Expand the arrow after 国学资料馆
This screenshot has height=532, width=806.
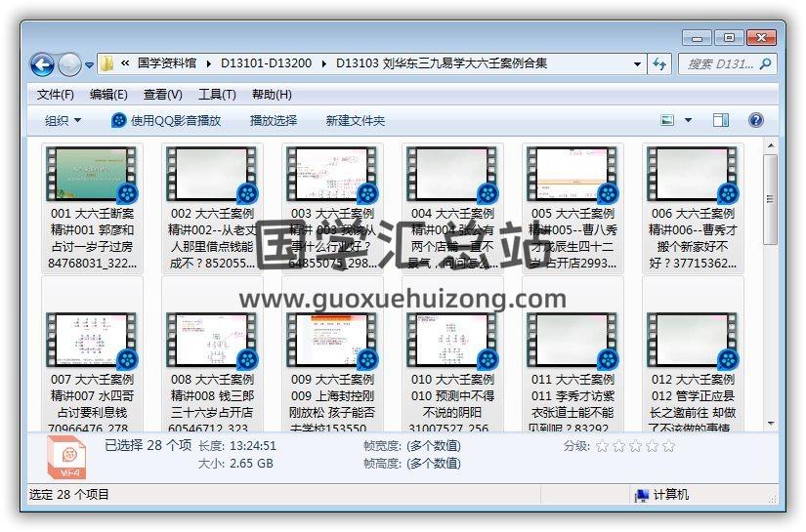pyautogui.click(x=208, y=63)
